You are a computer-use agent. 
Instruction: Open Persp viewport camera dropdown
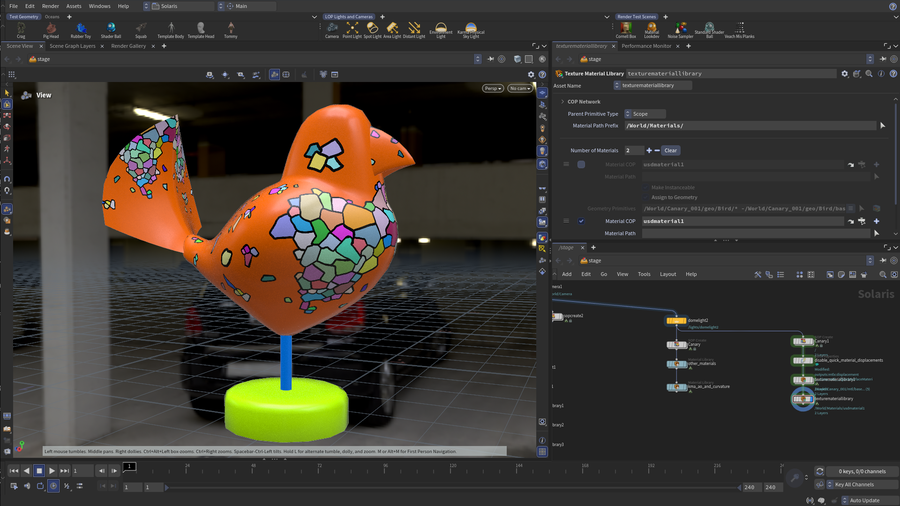[493, 88]
